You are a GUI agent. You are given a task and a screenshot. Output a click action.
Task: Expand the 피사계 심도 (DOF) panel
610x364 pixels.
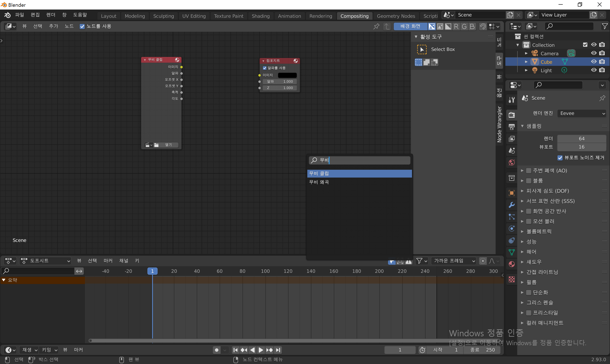(x=547, y=191)
